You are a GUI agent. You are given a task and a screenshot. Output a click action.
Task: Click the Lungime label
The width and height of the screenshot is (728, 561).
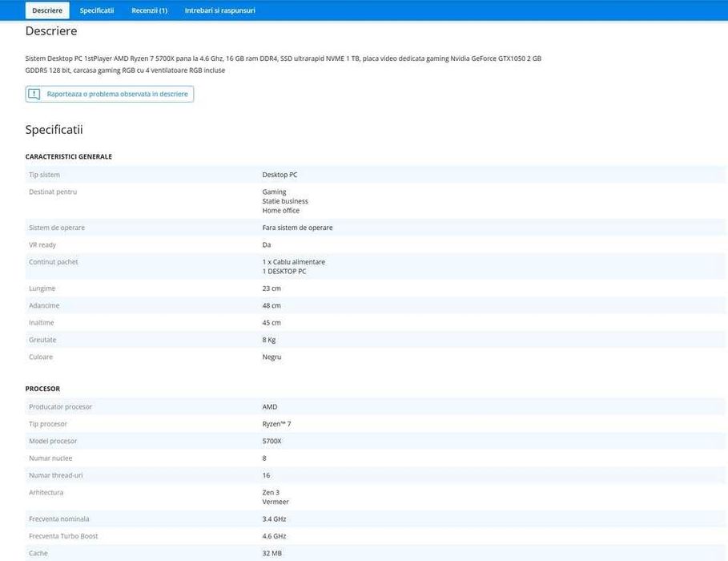tap(42, 289)
